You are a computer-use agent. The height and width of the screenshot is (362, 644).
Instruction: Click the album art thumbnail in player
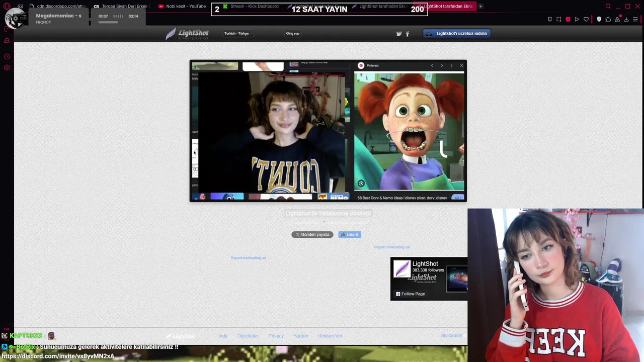click(x=17, y=19)
